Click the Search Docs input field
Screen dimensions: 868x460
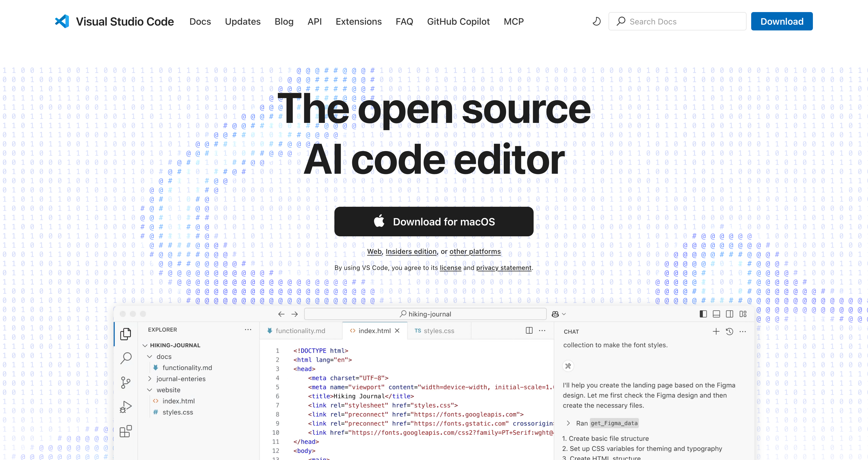(677, 21)
